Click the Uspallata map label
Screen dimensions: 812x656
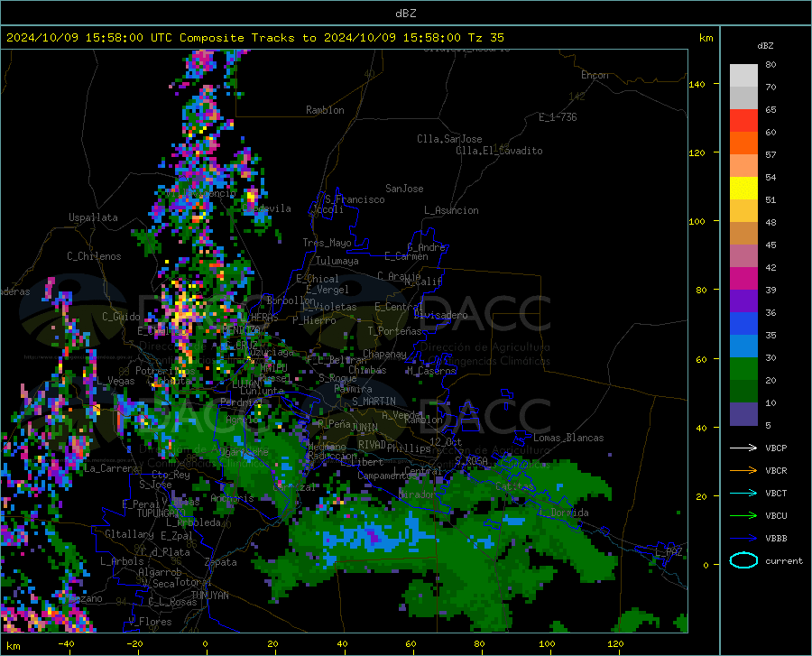point(93,217)
